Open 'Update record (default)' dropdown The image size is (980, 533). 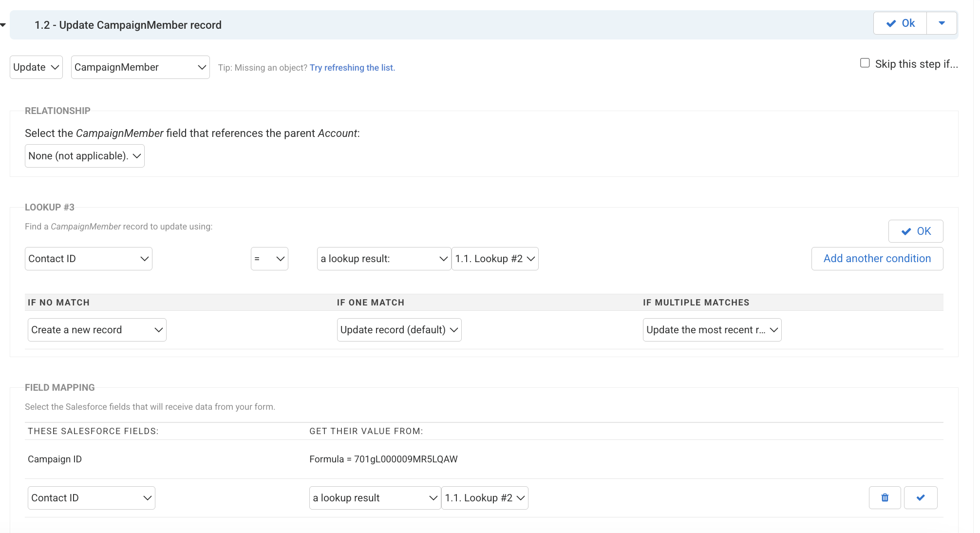click(398, 330)
